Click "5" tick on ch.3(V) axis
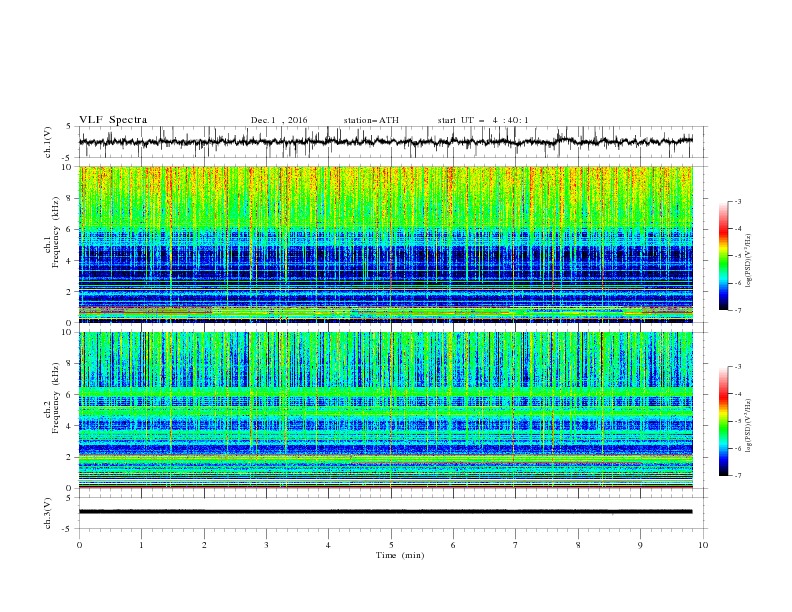 point(69,497)
